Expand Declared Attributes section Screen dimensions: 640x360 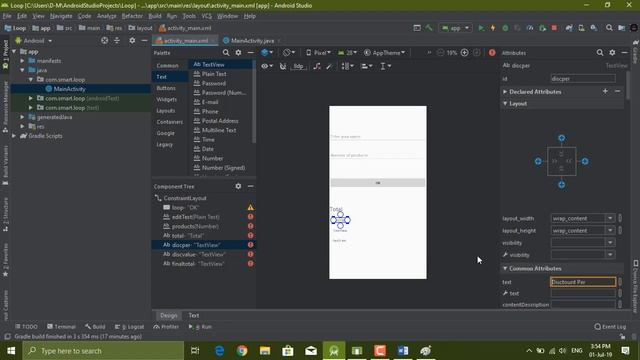(x=505, y=92)
